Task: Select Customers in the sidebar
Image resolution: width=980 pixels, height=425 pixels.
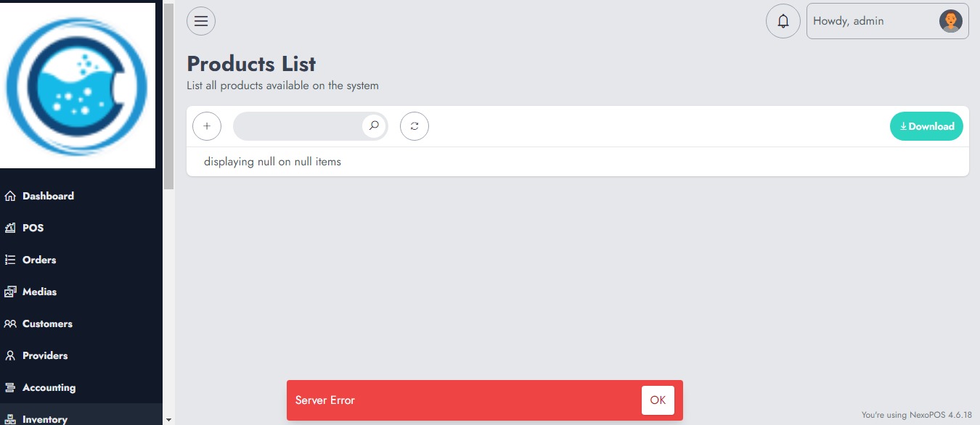Action: [x=47, y=323]
